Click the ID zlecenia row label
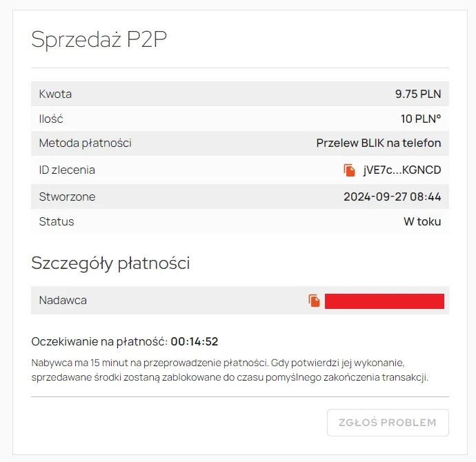Screen dimensions: 476x462 (67, 170)
